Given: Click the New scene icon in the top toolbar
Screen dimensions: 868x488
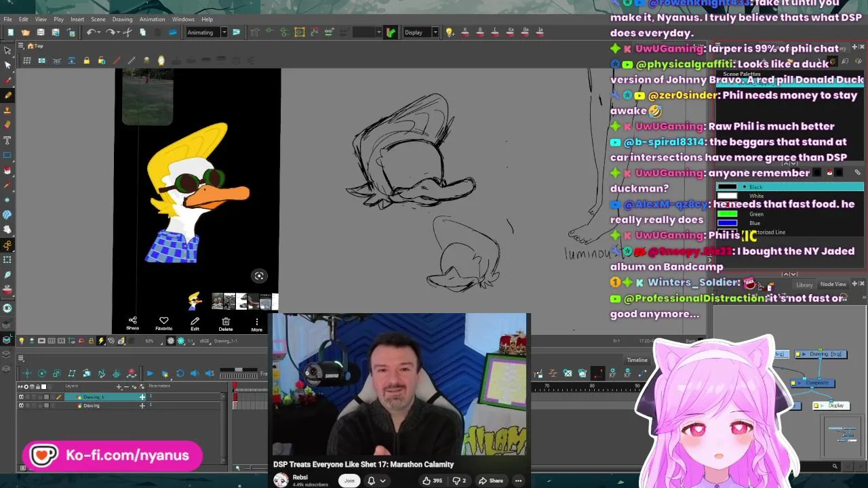Looking at the screenshot, I should pos(10,32).
